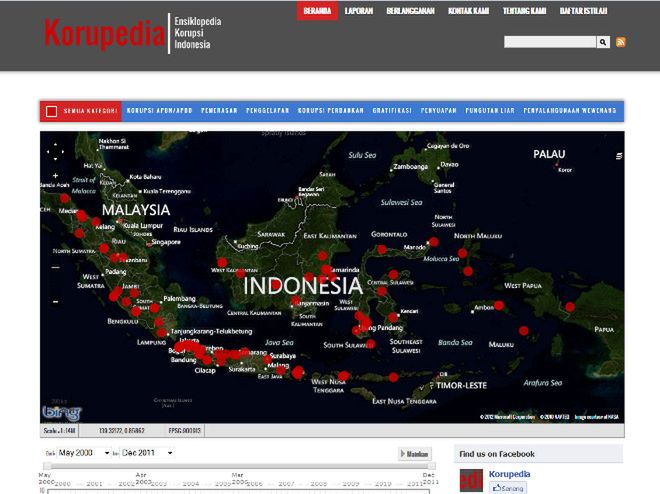
Task: Filter by Penyalahgunaan Wewenang category
Action: point(570,111)
